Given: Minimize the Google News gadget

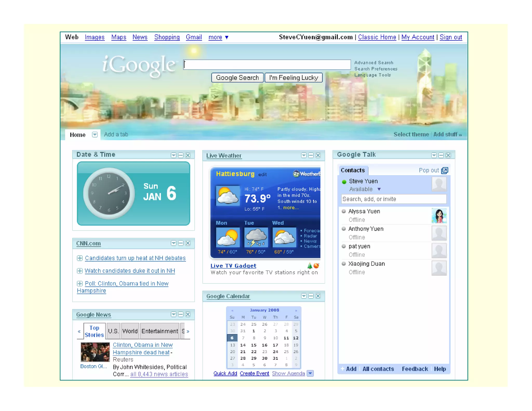Looking at the screenshot, I should click(181, 314).
